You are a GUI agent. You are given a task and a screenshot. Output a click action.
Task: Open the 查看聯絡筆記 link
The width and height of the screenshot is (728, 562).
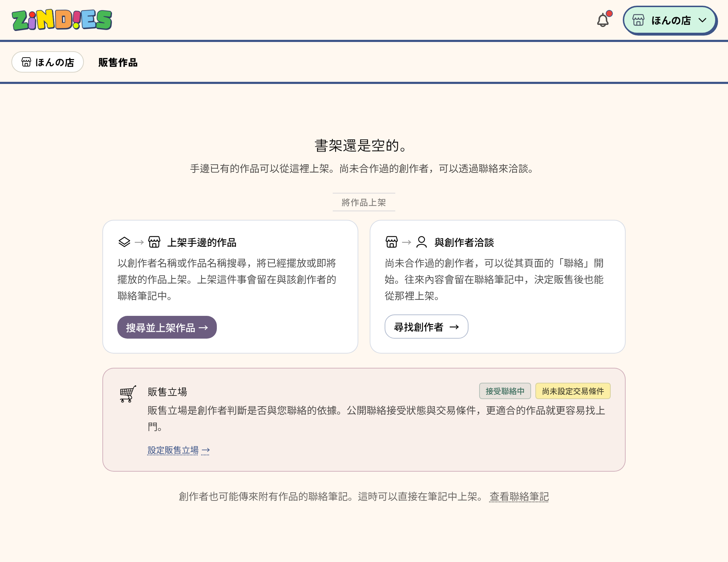(x=519, y=497)
